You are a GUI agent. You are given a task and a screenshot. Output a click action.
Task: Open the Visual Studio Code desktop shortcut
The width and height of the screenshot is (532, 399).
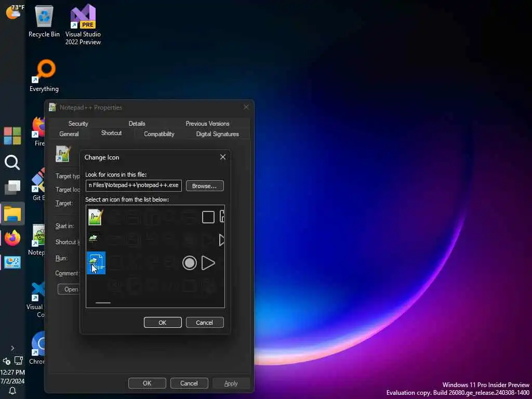point(36,299)
